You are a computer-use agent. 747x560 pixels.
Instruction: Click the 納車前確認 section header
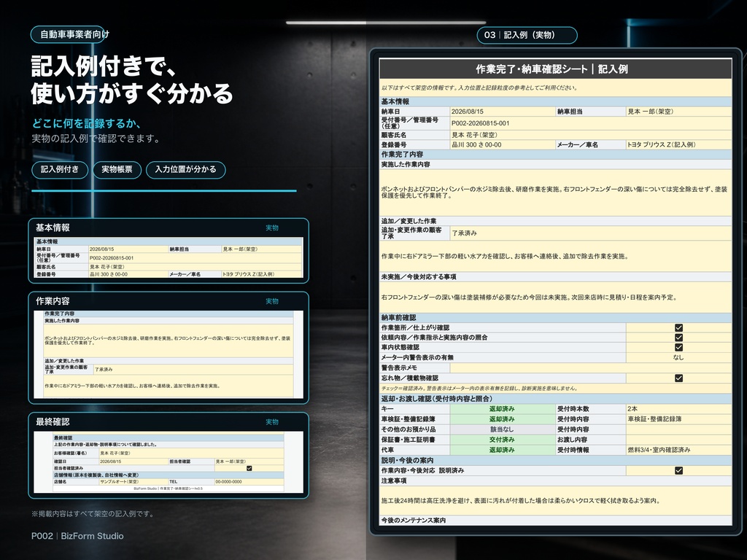click(555, 318)
